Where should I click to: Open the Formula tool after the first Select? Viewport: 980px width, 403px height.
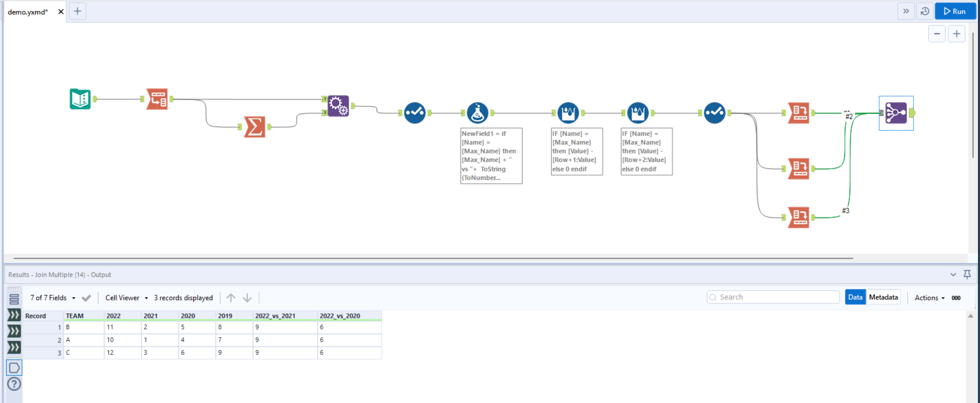[x=478, y=112]
